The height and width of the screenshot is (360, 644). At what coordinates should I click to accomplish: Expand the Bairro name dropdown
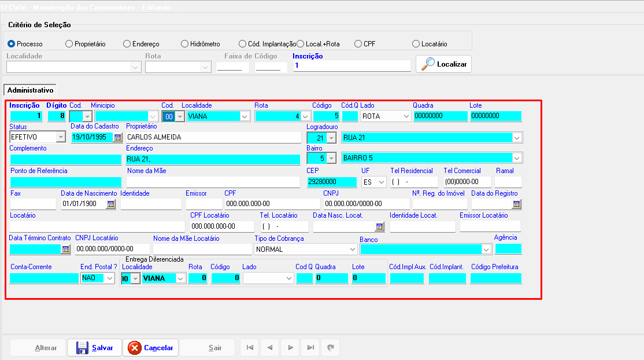pyautogui.click(x=517, y=157)
